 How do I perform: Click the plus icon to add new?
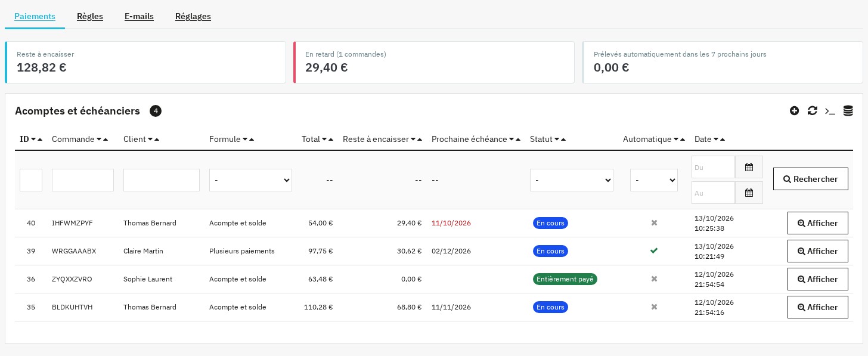(x=794, y=111)
